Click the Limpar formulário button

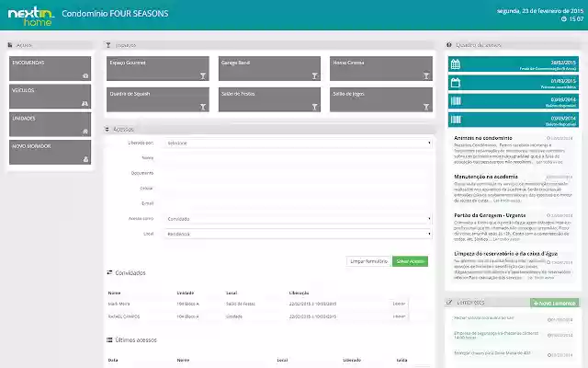pyautogui.click(x=369, y=261)
